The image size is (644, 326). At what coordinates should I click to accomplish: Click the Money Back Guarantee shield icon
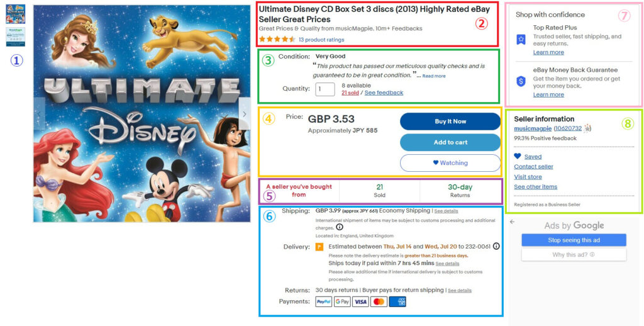(521, 81)
